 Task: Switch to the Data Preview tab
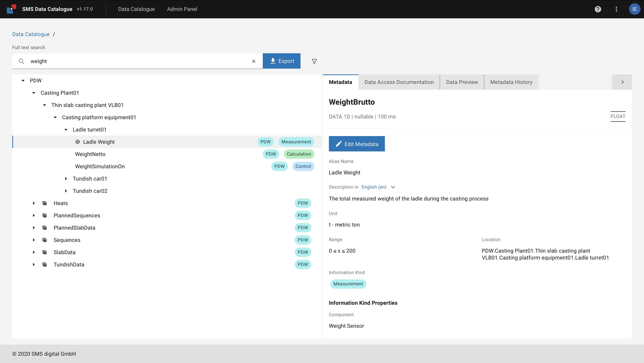462,82
